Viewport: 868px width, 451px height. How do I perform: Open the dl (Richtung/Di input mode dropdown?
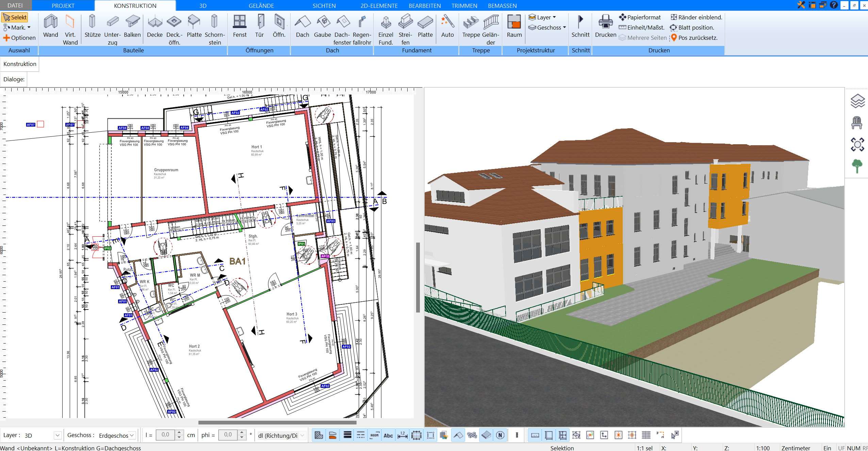coord(281,435)
